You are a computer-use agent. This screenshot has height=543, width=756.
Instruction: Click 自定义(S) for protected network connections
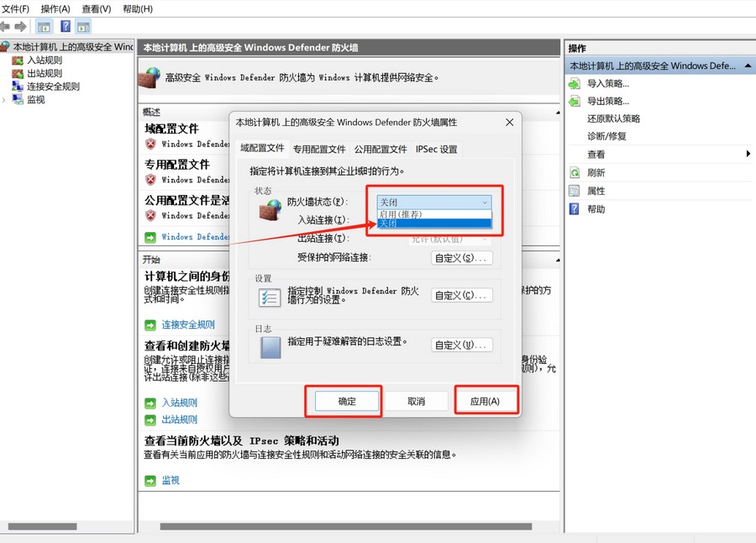pyautogui.click(x=461, y=258)
